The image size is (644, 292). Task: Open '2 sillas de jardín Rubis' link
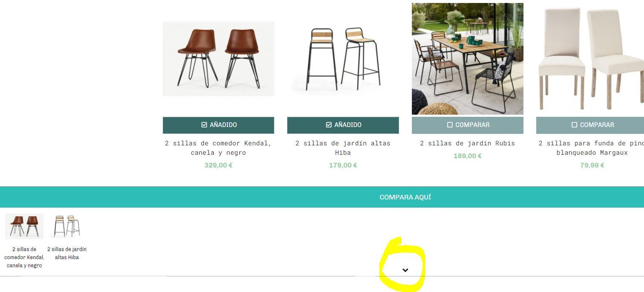(468, 143)
